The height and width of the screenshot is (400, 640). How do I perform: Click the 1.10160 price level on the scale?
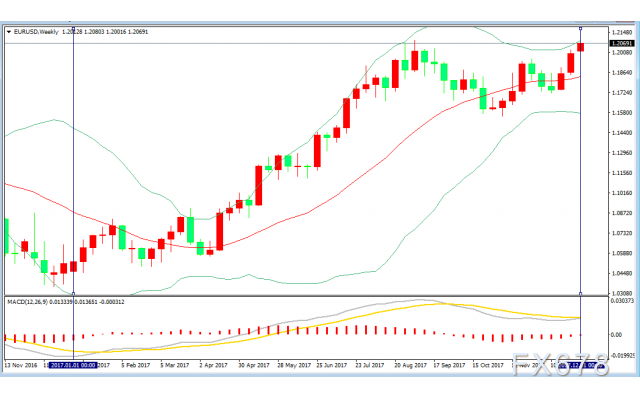[x=622, y=193]
